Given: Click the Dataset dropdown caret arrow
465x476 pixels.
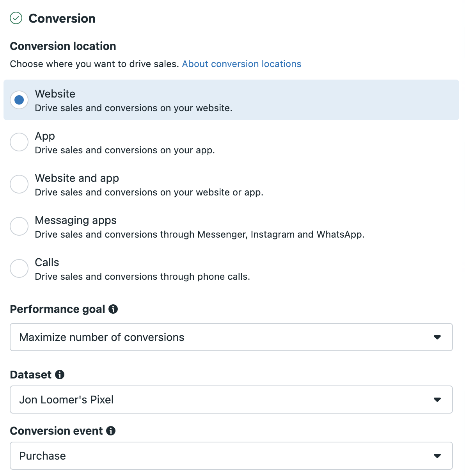Looking at the screenshot, I should point(437,400).
